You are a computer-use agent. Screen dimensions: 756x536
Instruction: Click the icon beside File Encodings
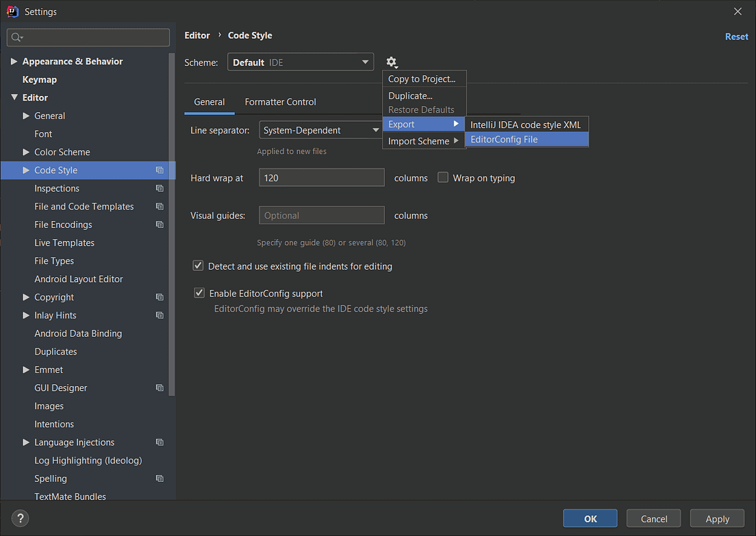click(160, 224)
